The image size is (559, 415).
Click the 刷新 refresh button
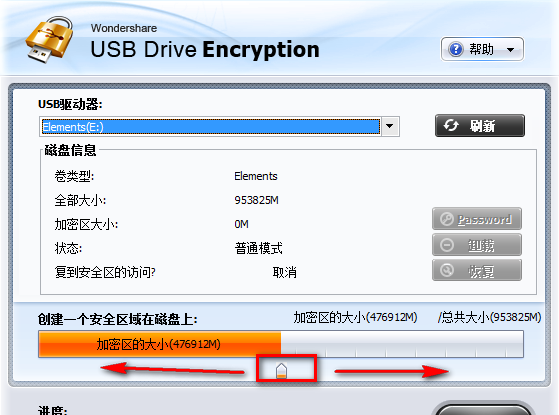coord(480,125)
